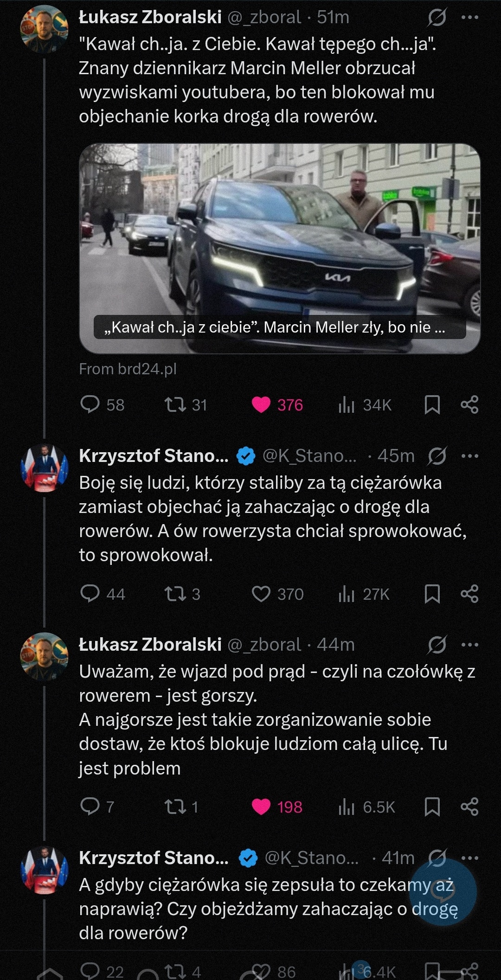Reply to Łukasz Zboralski's first post
501x980 pixels.
[90, 404]
